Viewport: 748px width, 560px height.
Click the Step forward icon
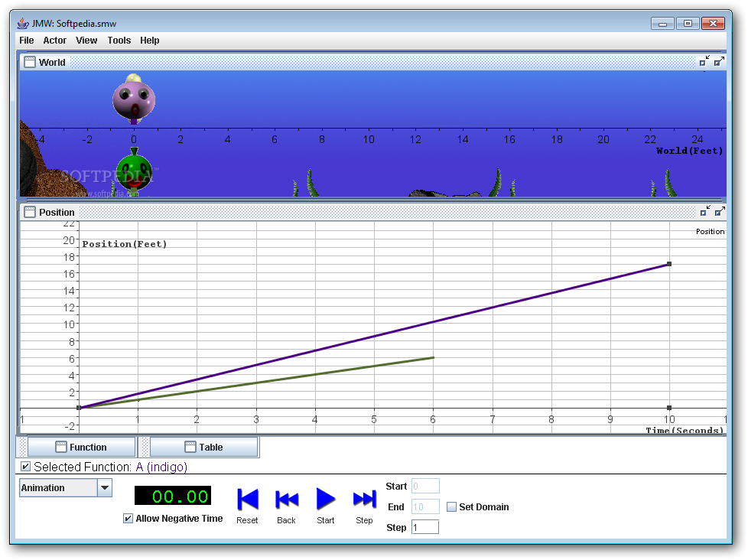tap(365, 500)
